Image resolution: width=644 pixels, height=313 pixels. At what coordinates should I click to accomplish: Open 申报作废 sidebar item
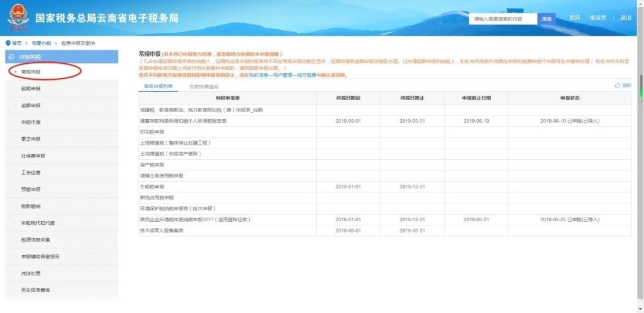click(x=31, y=122)
